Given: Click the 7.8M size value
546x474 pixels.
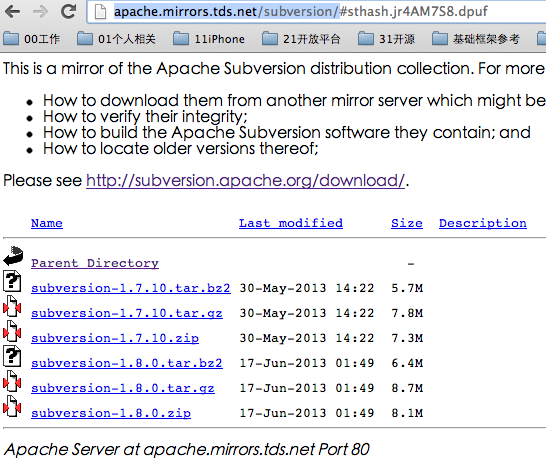Looking at the screenshot, I should (x=407, y=313).
